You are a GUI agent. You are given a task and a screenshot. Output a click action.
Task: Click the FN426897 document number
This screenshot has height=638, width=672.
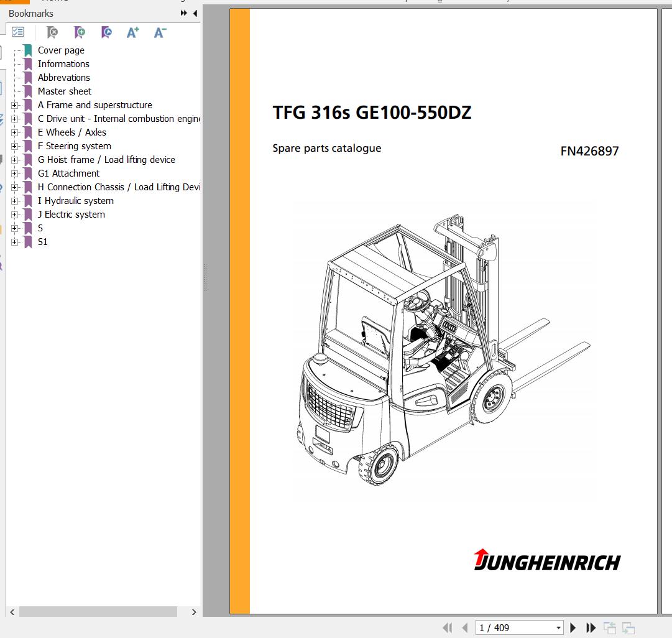click(590, 151)
